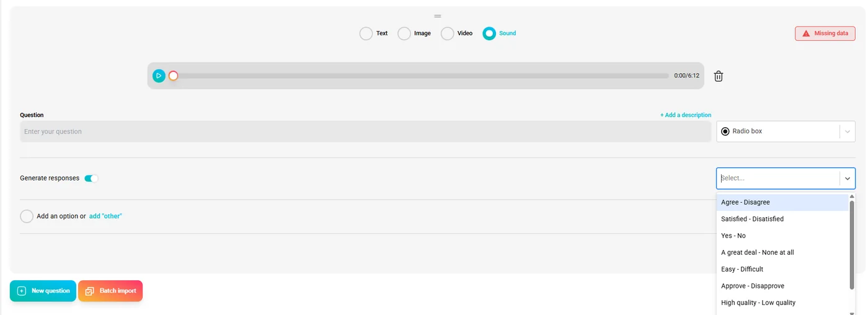Click Missing data warning badge
The height and width of the screenshot is (315, 868).
(825, 33)
